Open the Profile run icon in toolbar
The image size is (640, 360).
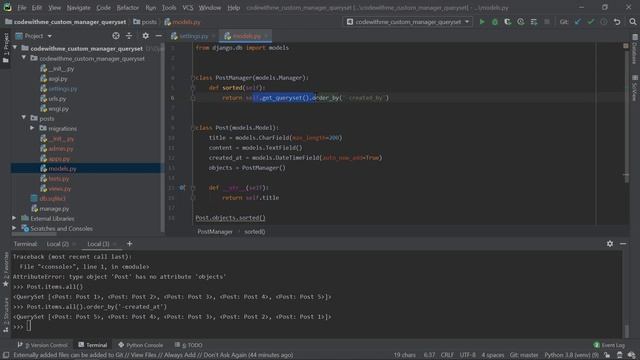pos(520,22)
